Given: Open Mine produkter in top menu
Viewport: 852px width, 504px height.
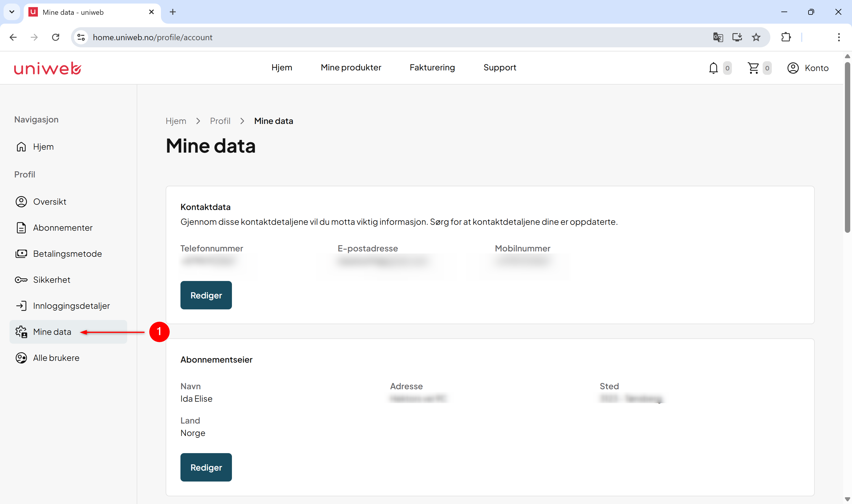Looking at the screenshot, I should [x=351, y=68].
